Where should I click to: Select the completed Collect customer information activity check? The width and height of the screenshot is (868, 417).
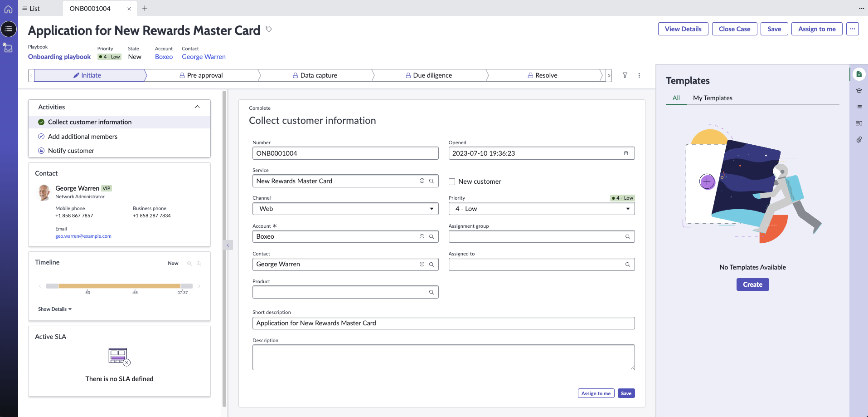pyautogui.click(x=41, y=122)
